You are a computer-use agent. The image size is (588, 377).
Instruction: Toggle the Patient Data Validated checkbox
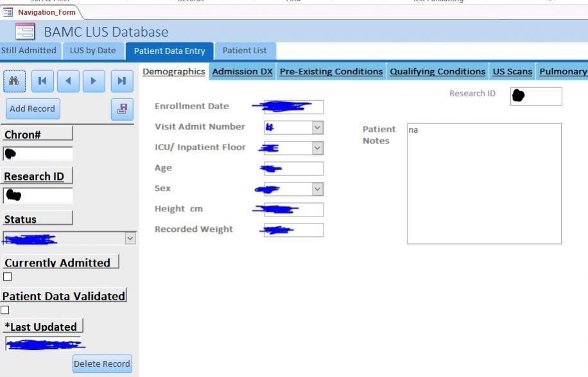tap(5, 310)
